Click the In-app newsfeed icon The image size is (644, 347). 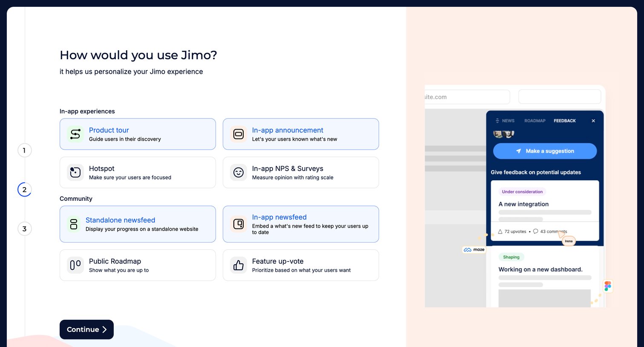click(x=239, y=224)
